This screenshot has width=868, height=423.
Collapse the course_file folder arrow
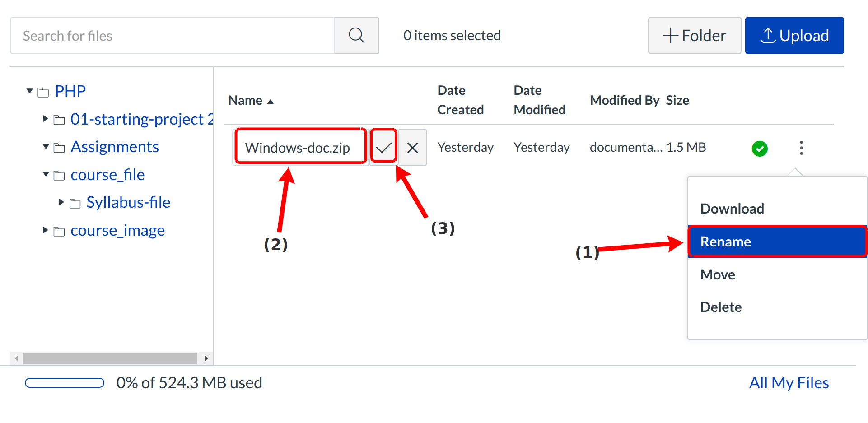(x=46, y=174)
